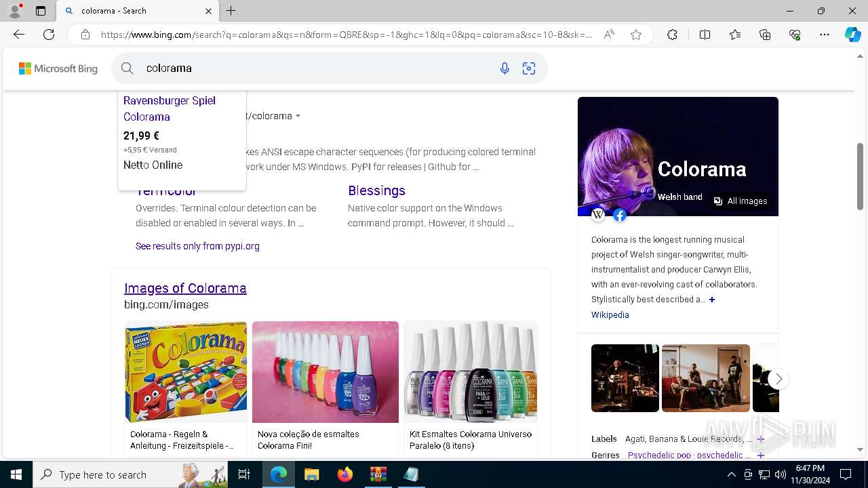
Task: Open Favorites list icon
Action: click(735, 35)
